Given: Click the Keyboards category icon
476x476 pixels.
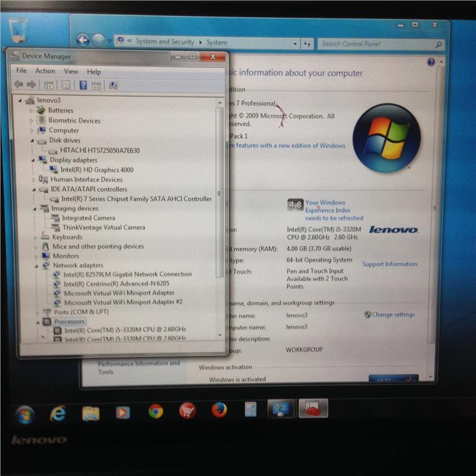Looking at the screenshot, I should 45,236.
